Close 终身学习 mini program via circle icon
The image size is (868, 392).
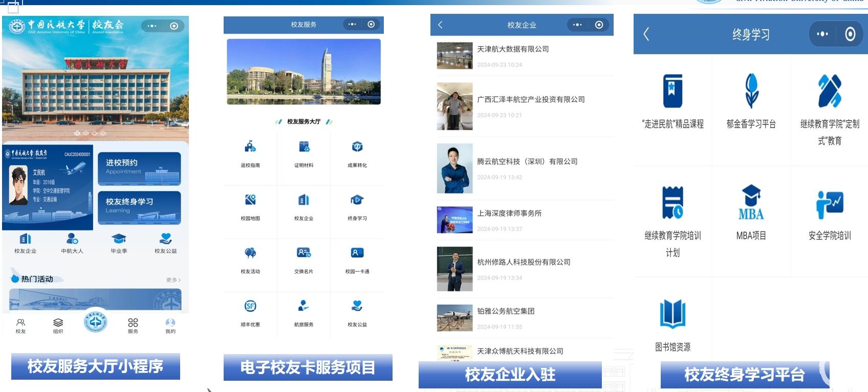(850, 34)
